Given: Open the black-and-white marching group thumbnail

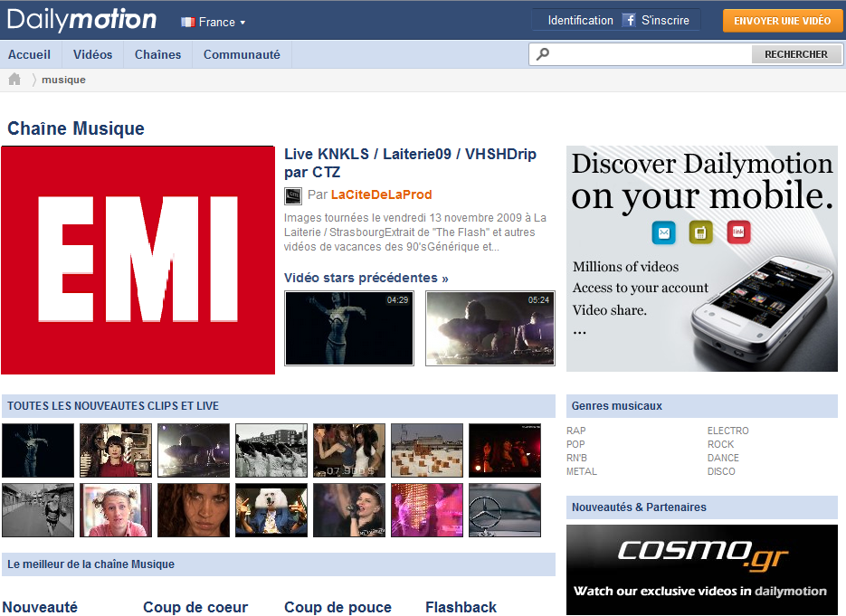Looking at the screenshot, I should click(271, 450).
